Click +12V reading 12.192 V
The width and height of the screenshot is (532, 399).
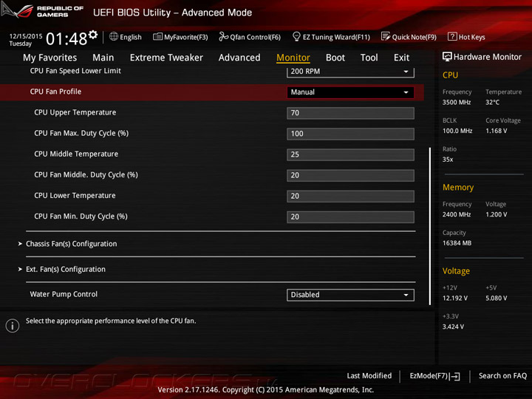coord(455,299)
